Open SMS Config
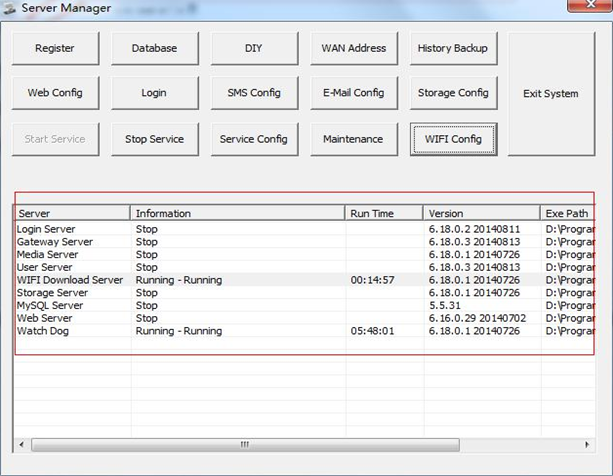The width and height of the screenshot is (613, 476). point(254,93)
